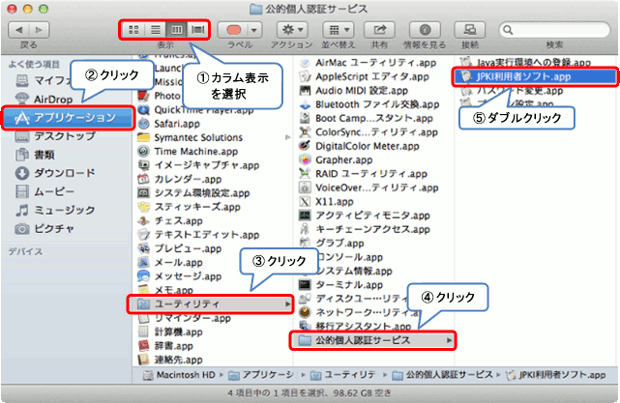Click the Safari.app compass icon
The height and width of the screenshot is (403, 620).
[144, 124]
